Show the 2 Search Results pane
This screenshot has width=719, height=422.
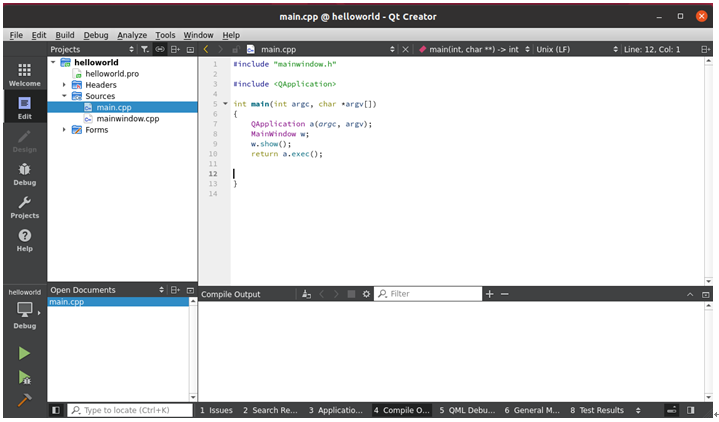(270, 410)
